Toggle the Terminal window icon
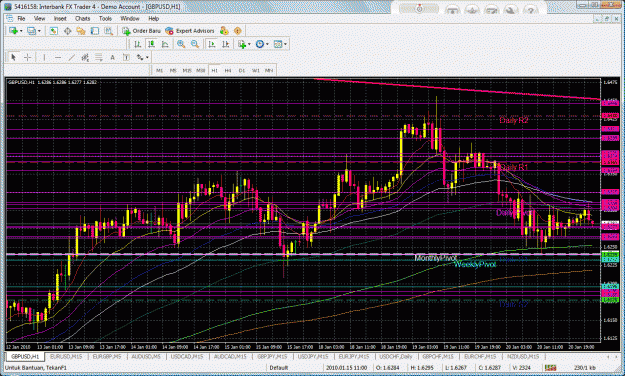Image resolution: width=625 pixels, height=376 pixels. 94,31
